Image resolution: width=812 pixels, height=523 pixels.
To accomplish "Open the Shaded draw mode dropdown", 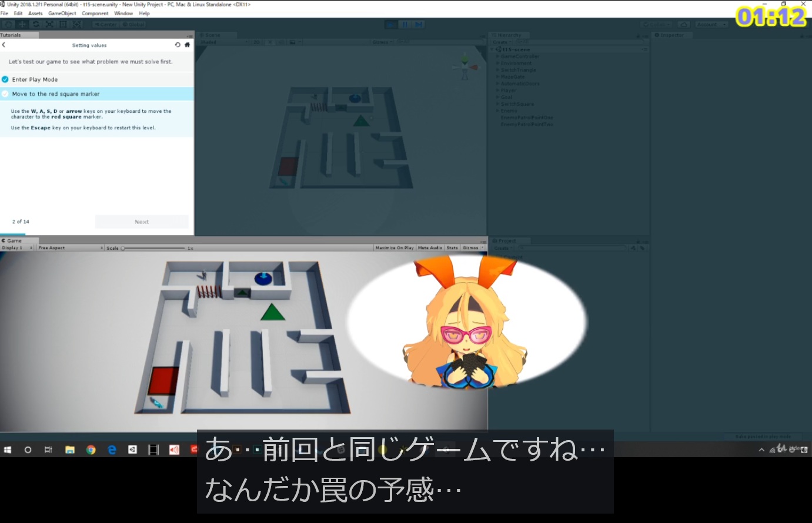I will (224, 42).
